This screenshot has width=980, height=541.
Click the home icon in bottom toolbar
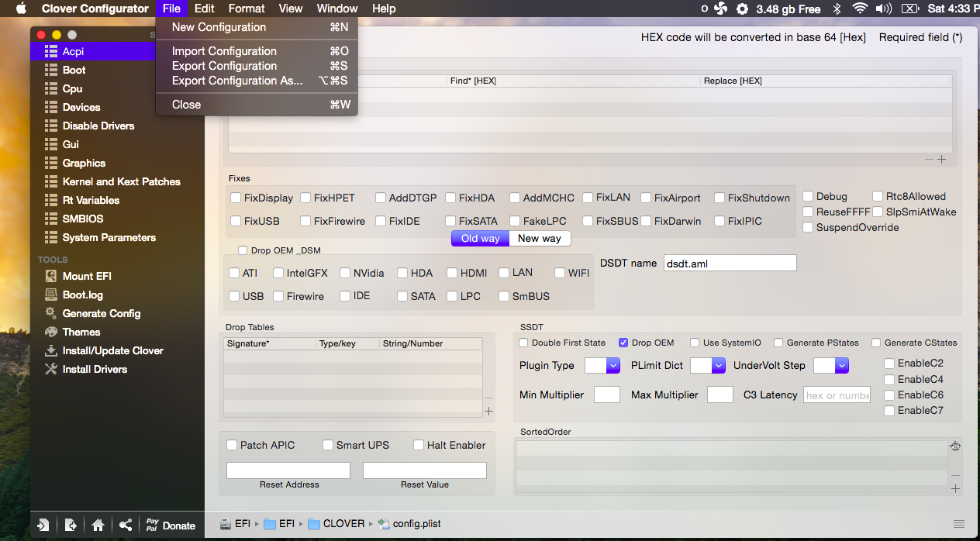click(98, 525)
